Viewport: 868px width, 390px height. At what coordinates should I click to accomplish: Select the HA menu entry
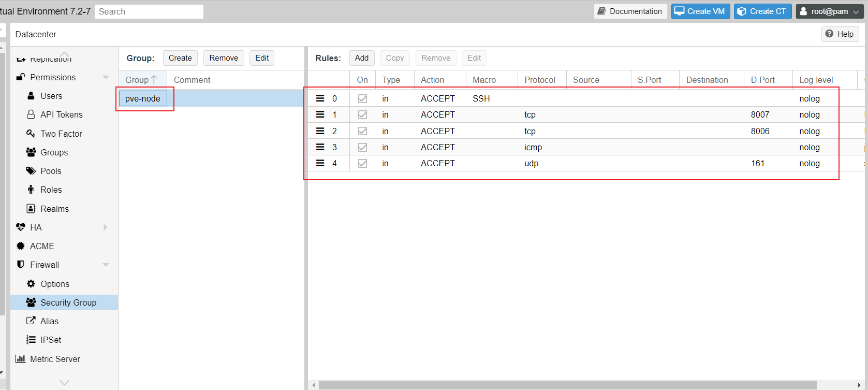36,227
